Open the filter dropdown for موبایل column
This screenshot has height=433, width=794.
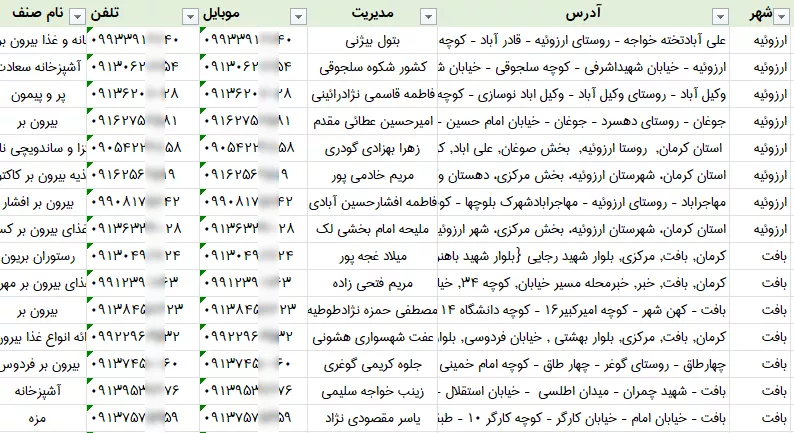pyautogui.click(x=298, y=17)
